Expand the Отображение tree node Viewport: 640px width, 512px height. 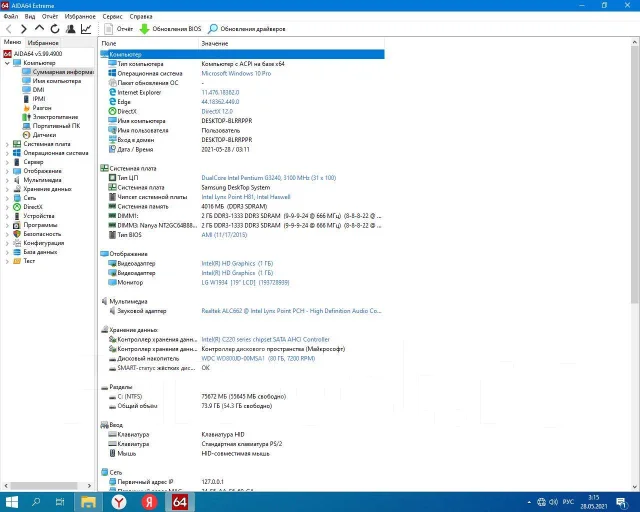(x=7, y=171)
